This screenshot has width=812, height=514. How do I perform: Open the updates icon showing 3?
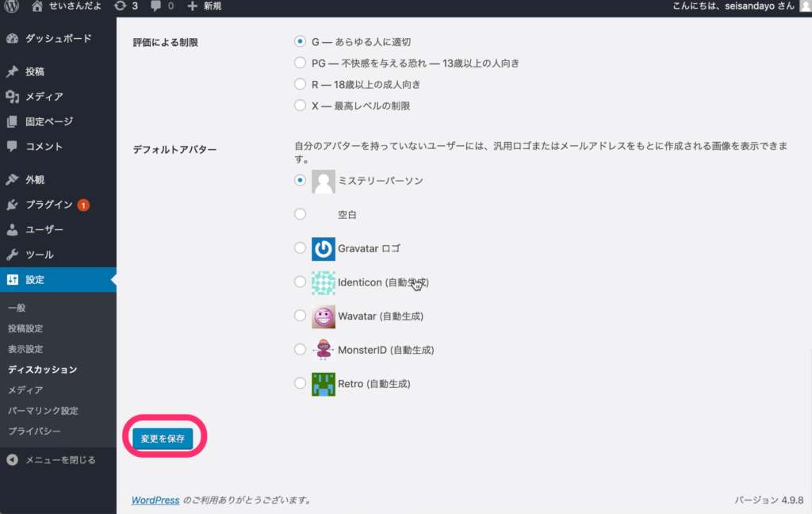point(125,6)
